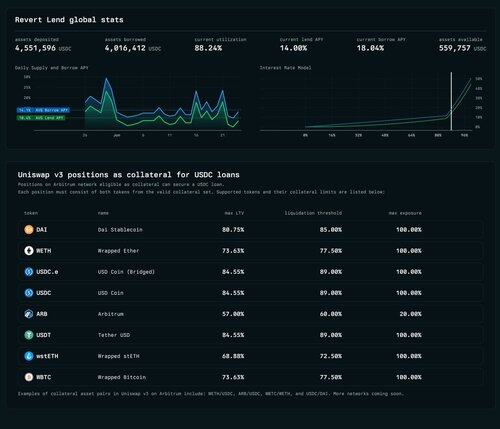Viewport: 500px width, 429px height.
Task: Click the current utilization marker line in Interest Rate Model
Action: coord(451,101)
